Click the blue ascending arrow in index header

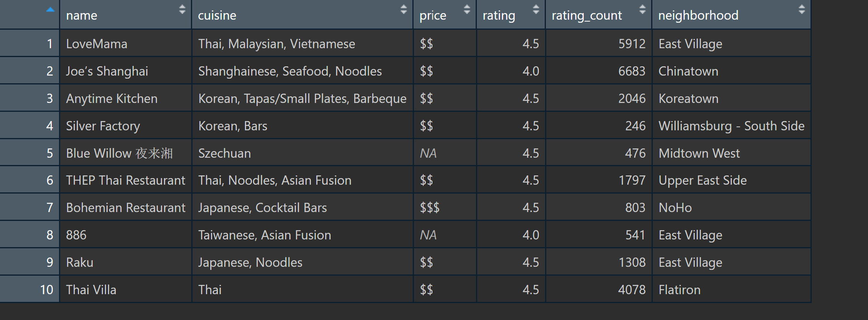coord(50,10)
